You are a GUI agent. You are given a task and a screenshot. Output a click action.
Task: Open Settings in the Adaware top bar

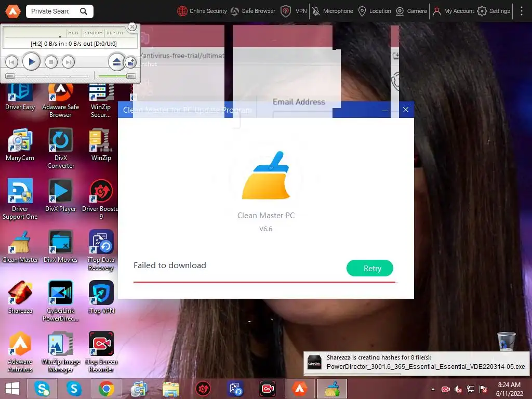(494, 11)
